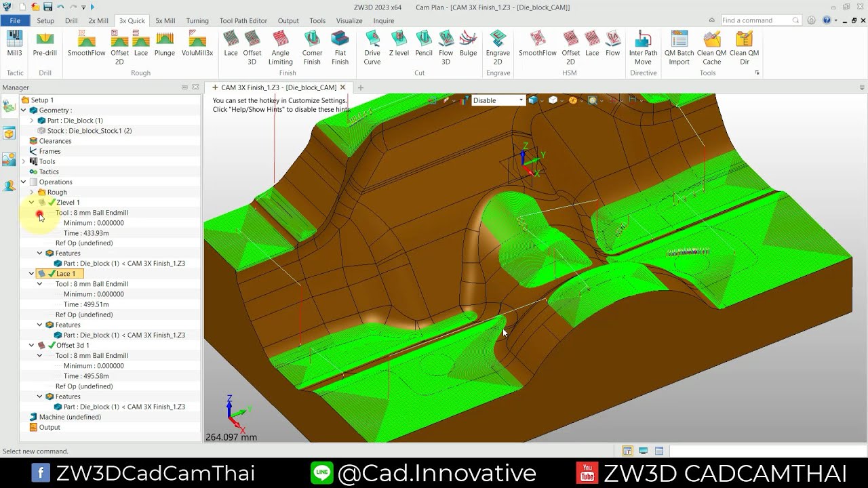This screenshot has width=868, height=488.
Task: Open the 5x Mill ribbon tab
Action: pyautogui.click(x=165, y=21)
